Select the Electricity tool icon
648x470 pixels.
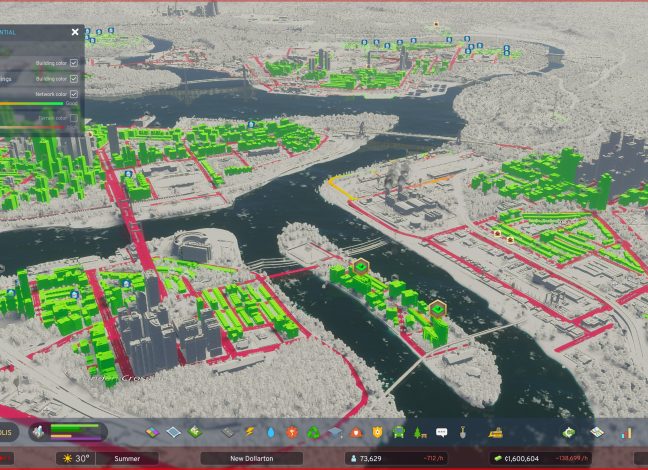(x=251, y=432)
